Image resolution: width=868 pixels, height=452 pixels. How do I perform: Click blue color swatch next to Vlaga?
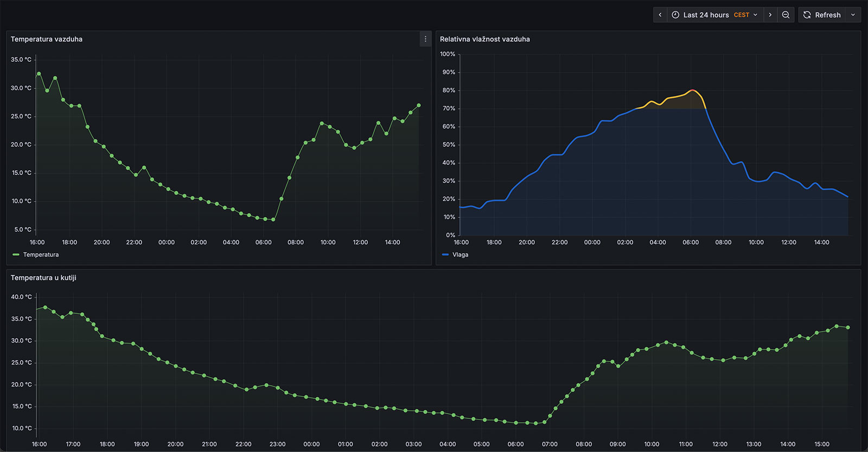445,255
